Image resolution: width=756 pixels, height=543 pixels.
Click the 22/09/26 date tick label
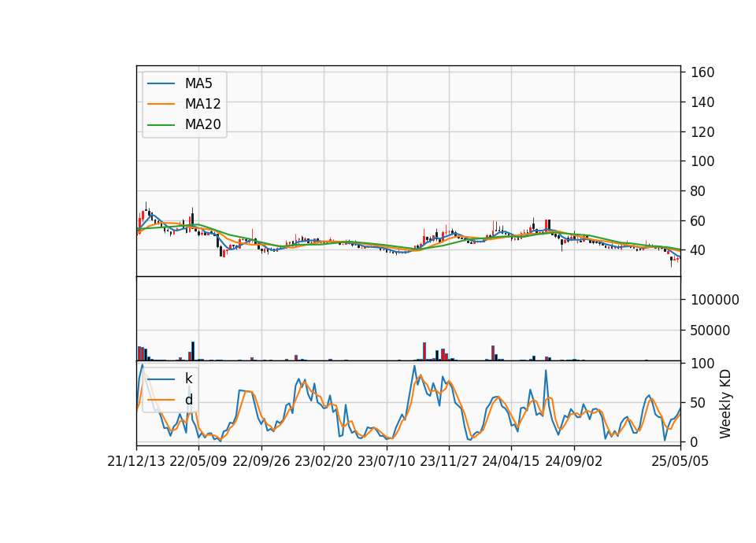[x=261, y=461]
